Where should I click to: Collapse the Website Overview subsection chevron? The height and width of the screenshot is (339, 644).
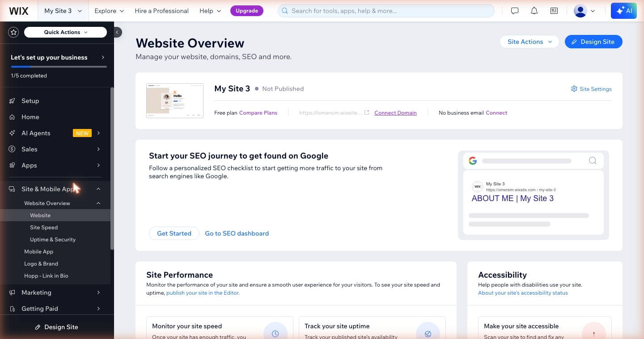point(98,203)
